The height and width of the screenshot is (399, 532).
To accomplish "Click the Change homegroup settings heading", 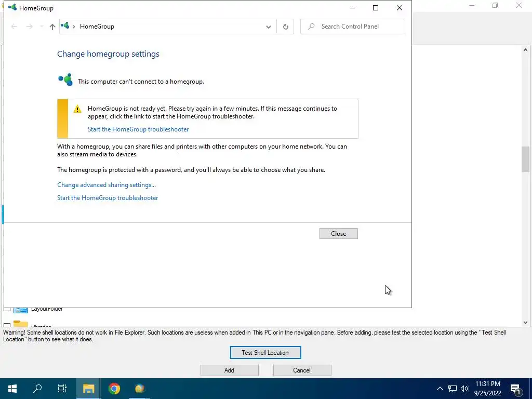I will click(x=108, y=54).
